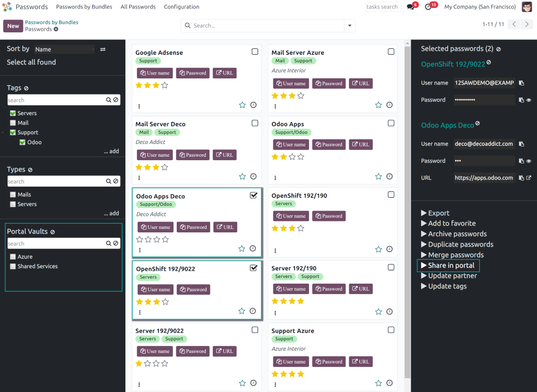The width and height of the screenshot is (537, 392).
Task: Reverse sort order with the arrows icon
Action: [103, 49]
